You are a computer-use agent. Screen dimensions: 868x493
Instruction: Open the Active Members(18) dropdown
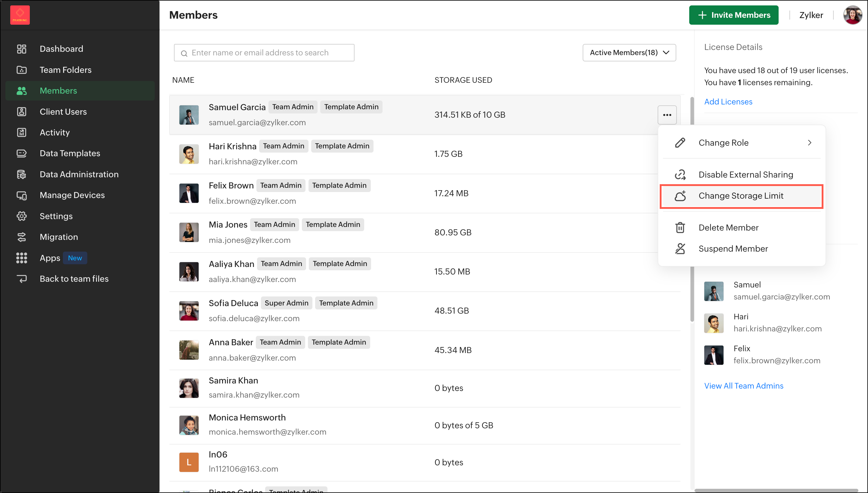click(629, 52)
